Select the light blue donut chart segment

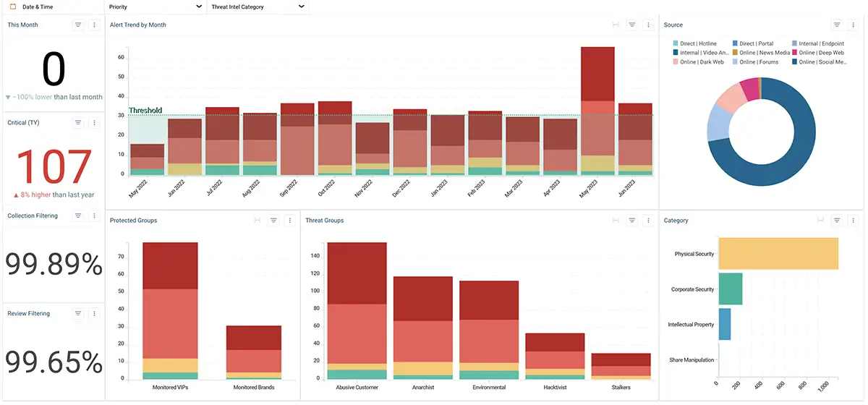pyautogui.click(x=718, y=123)
